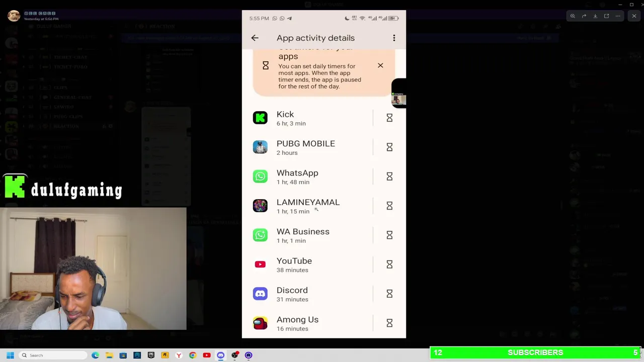Open the three-dot overflow menu in App activity details

tap(394, 38)
